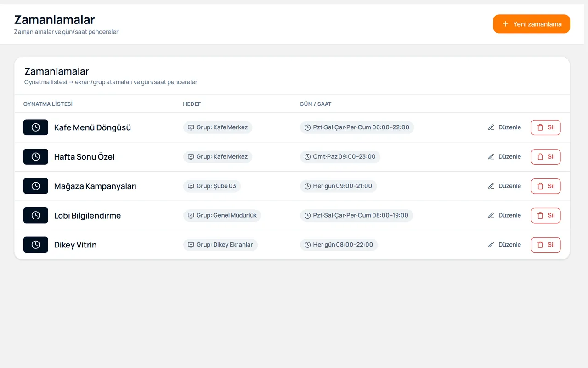This screenshot has width=588, height=368.
Task: Click the OYNATMA LİSTESİ column header
Action: pos(48,104)
